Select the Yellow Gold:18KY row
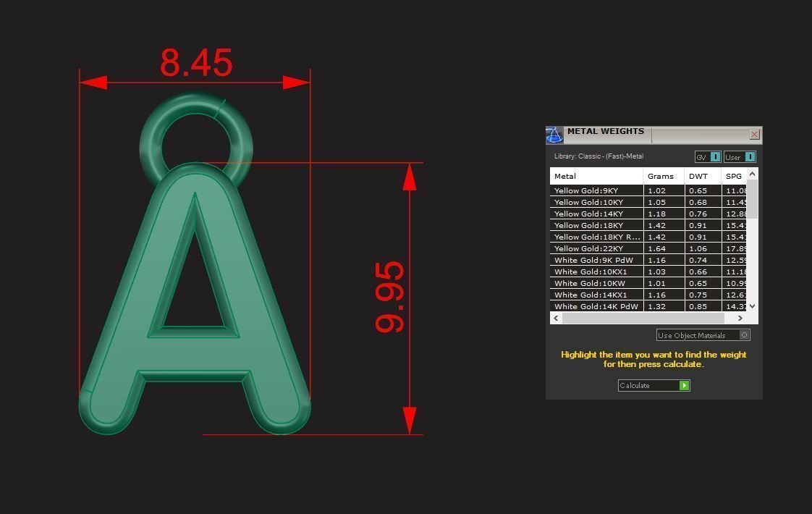This screenshot has width=812, height=514. coord(648,225)
